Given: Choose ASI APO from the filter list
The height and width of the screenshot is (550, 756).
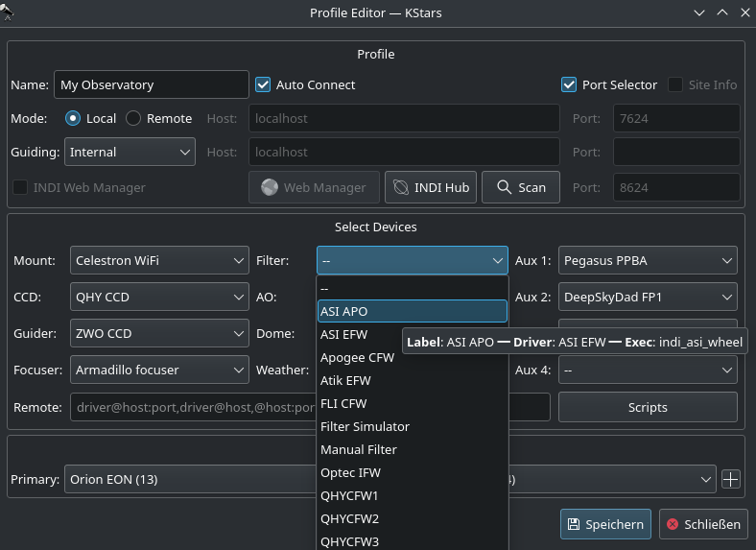Looking at the screenshot, I should click(x=412, y=311).
